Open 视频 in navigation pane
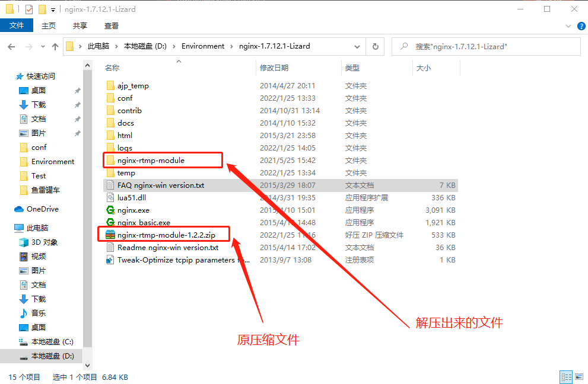This screenshot has width=588, height=384. 38,256
